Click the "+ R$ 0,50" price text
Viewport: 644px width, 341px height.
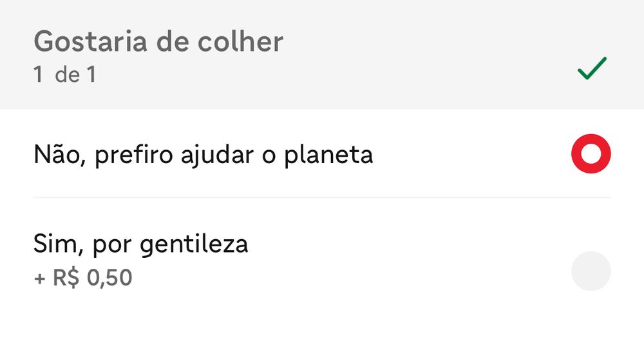(x=82, y=278)
